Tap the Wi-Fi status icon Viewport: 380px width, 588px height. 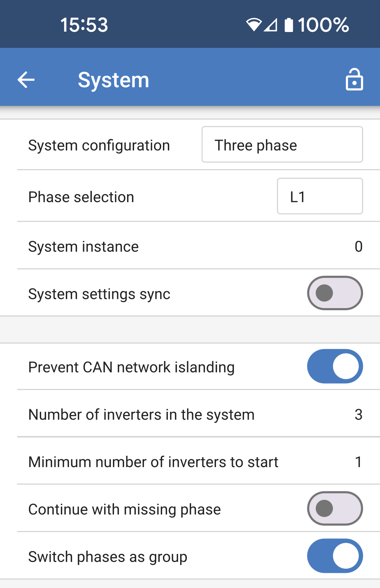tap(253, 25)
